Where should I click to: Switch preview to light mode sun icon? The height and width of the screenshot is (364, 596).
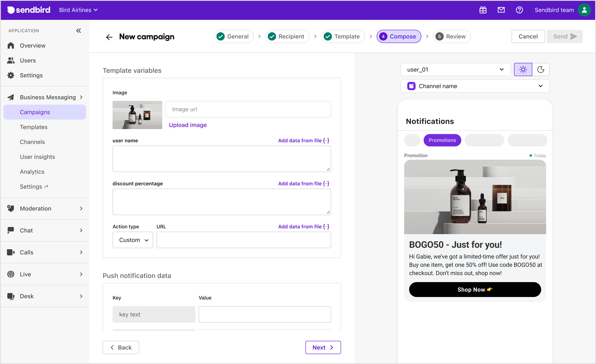523,70
